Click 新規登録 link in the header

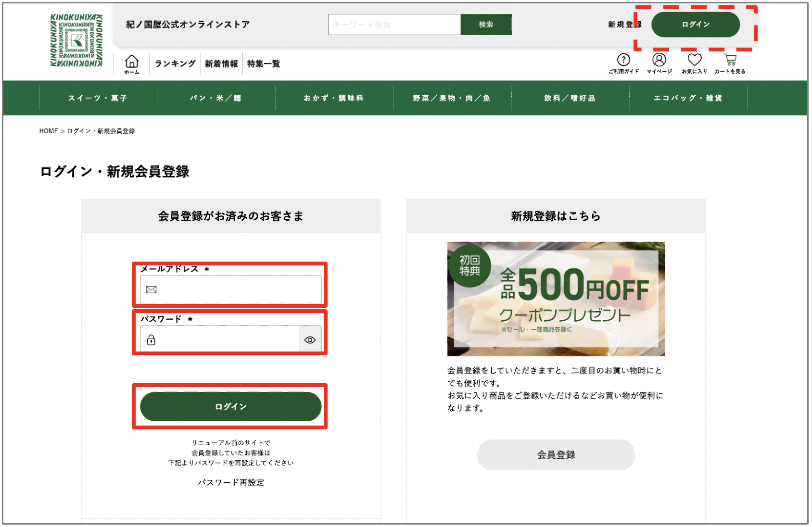pos(624,24)
